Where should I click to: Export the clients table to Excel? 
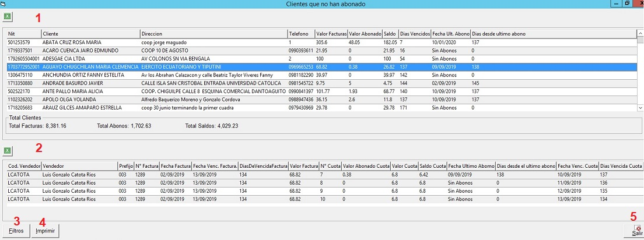click(8, 17)
